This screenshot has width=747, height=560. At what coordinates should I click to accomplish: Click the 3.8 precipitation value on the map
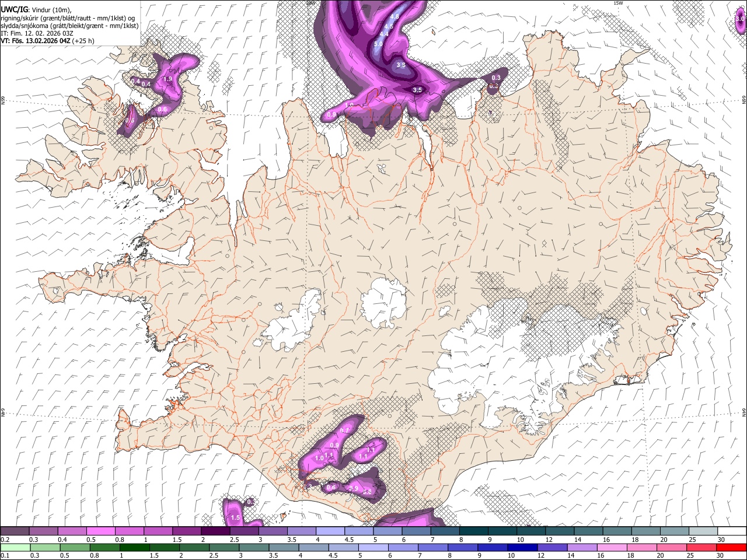click(401, 65)
